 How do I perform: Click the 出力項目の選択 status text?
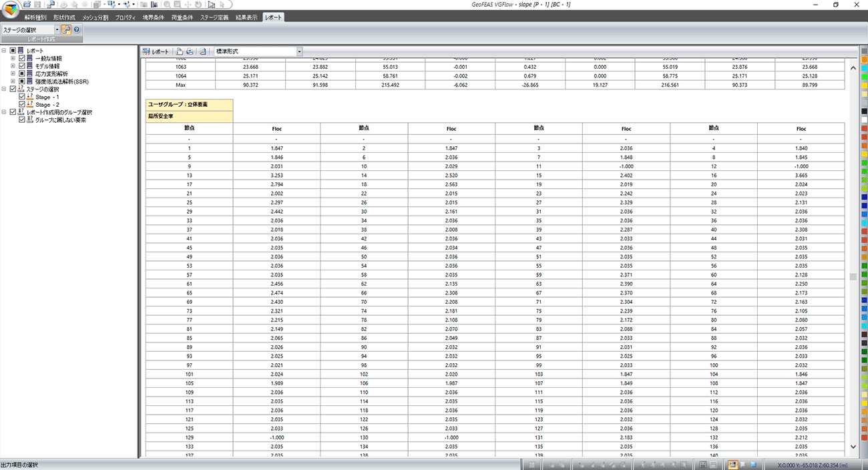click(x=19, y=465)
